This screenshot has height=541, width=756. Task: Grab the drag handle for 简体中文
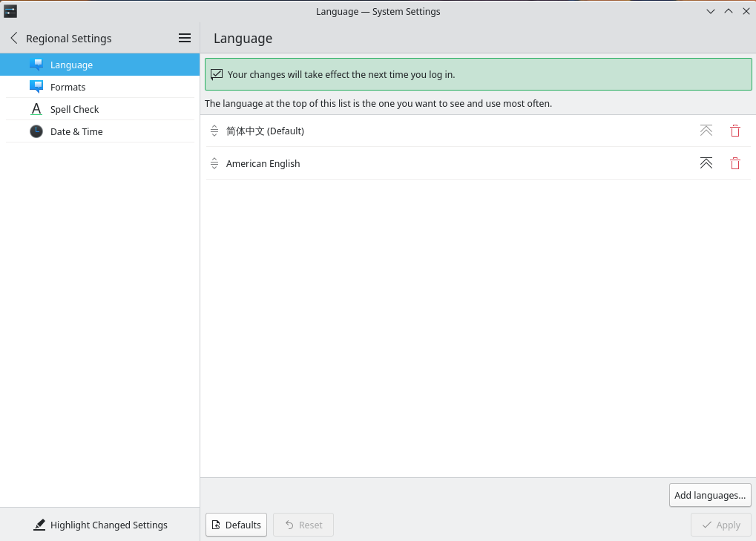coord(214,131)
